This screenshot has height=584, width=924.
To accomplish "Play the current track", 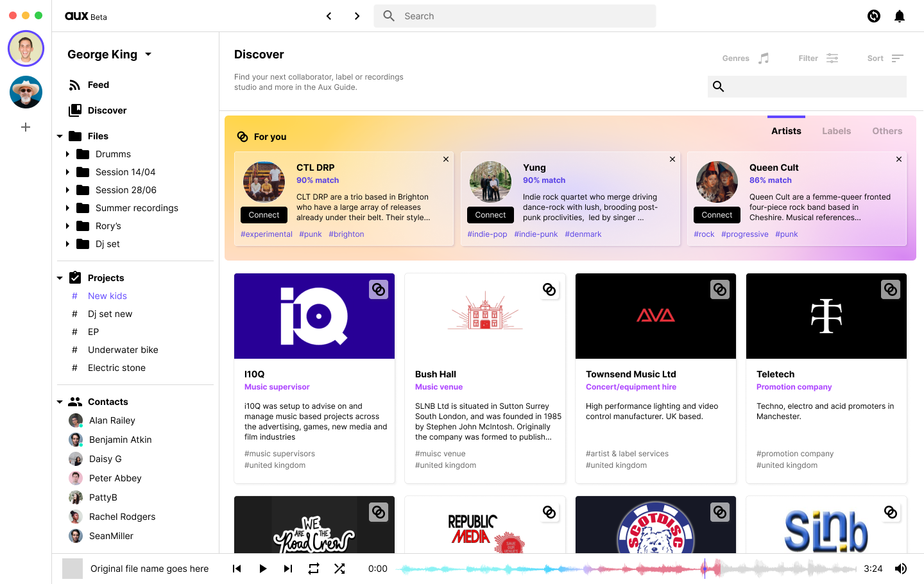I will 262,569.
